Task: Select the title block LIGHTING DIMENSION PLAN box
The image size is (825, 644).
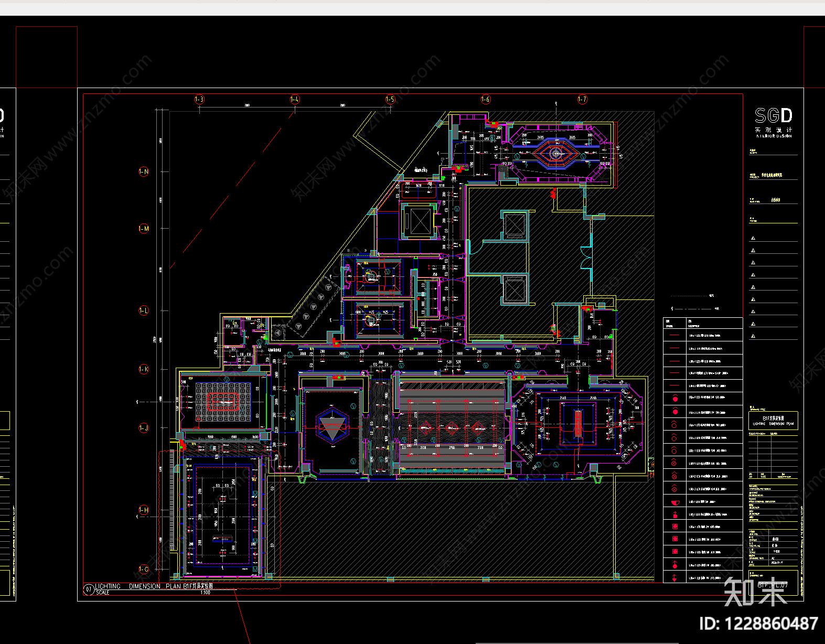Action: [x=773, y=421]
